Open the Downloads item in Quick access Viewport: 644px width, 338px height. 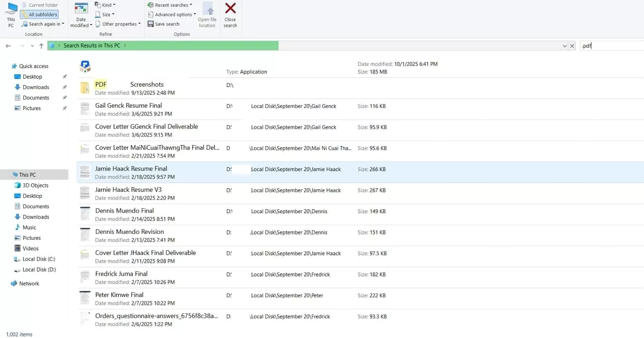tap(35, 87)
